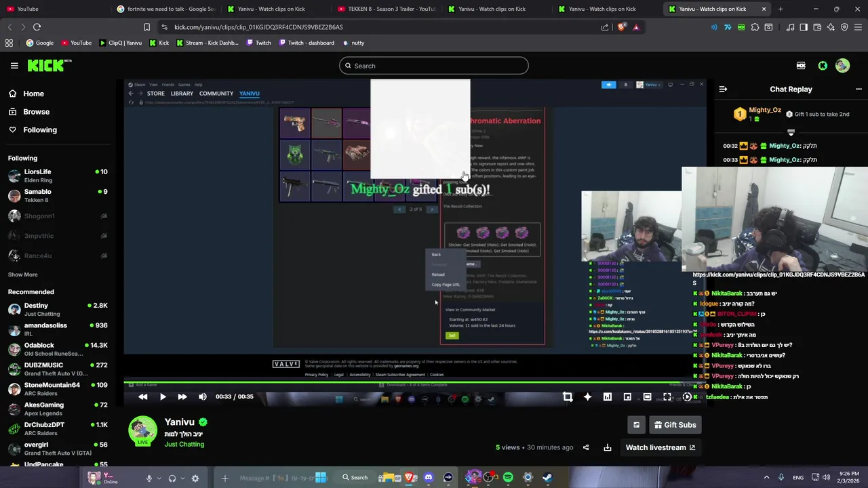The image size is (868, 488).
Task: Go to the Kick logo homepage
Action: [x=50, y=66]
